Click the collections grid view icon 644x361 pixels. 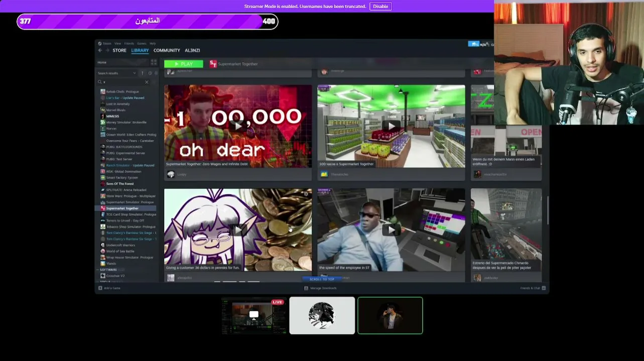(x=154, y=62)
